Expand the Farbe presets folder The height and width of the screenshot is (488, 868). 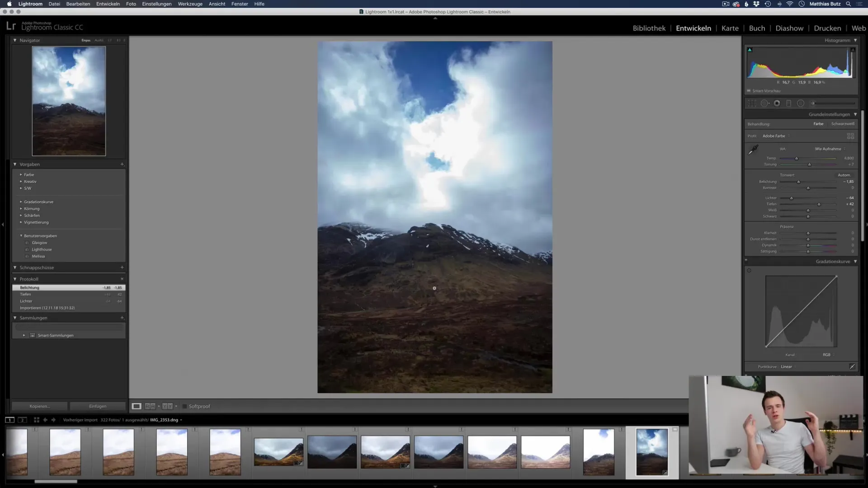[21, 174]
